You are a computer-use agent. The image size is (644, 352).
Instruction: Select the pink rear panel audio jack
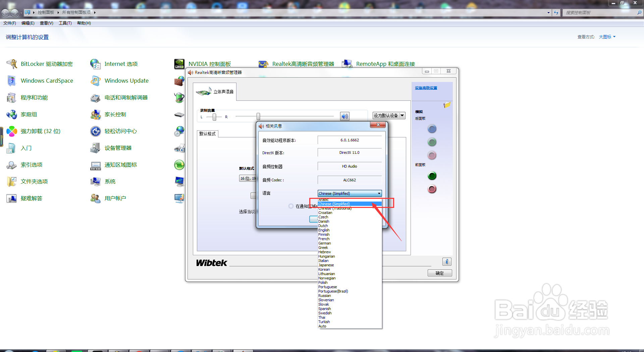[x=432, y=155]
